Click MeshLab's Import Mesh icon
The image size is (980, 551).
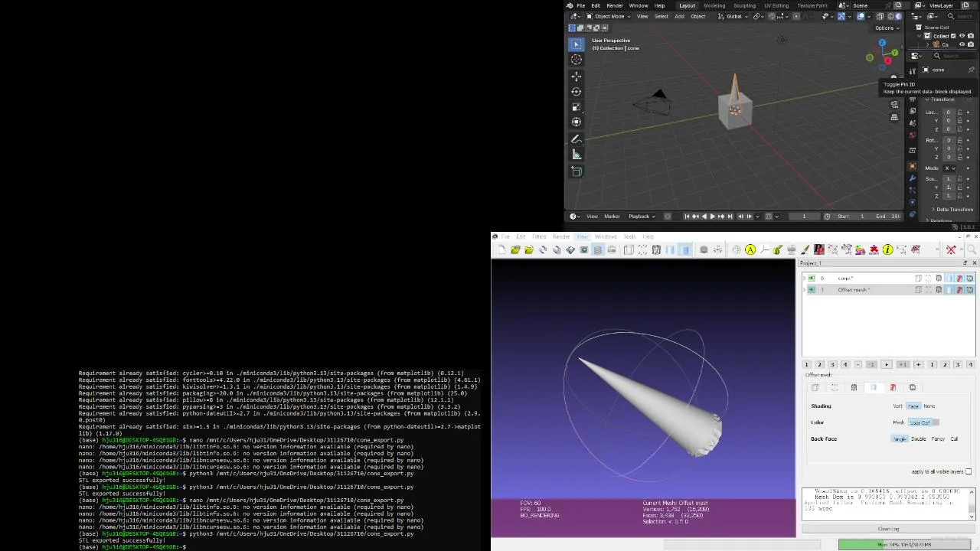529,249
